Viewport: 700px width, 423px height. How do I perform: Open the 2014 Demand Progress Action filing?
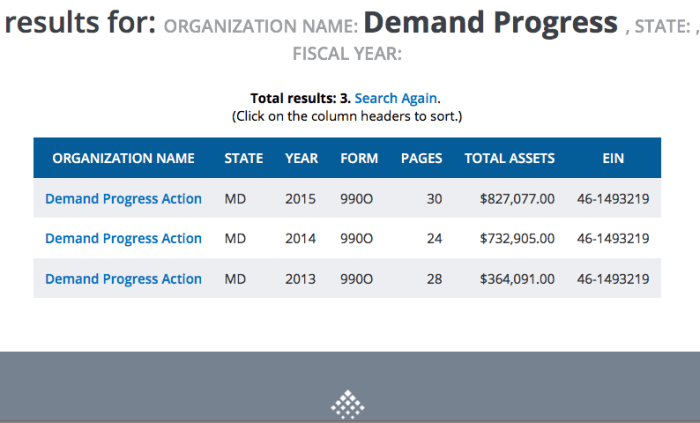point(123,239)
